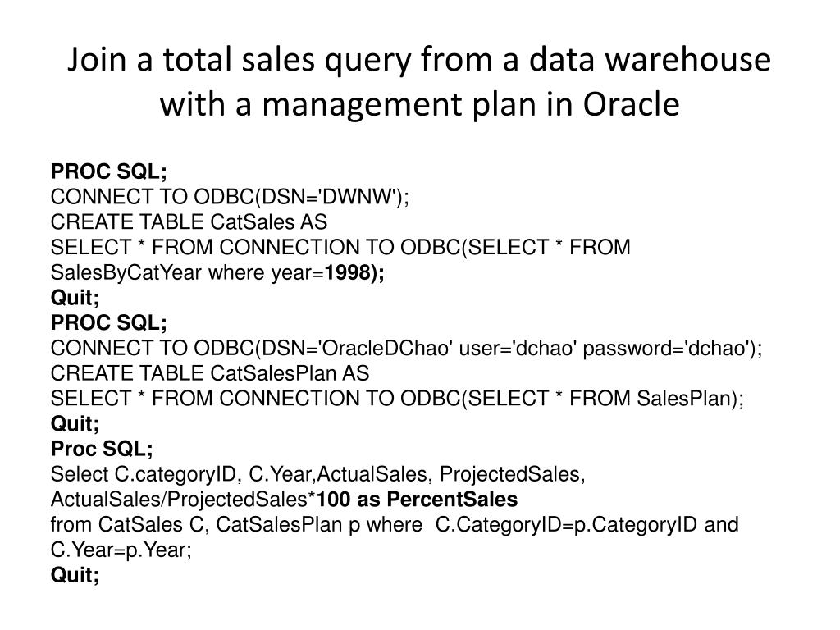Click the 'from CatSales C, CatSalesPlan p' line
The width and height of the screenshot is (840, 630).
(395, 524)
